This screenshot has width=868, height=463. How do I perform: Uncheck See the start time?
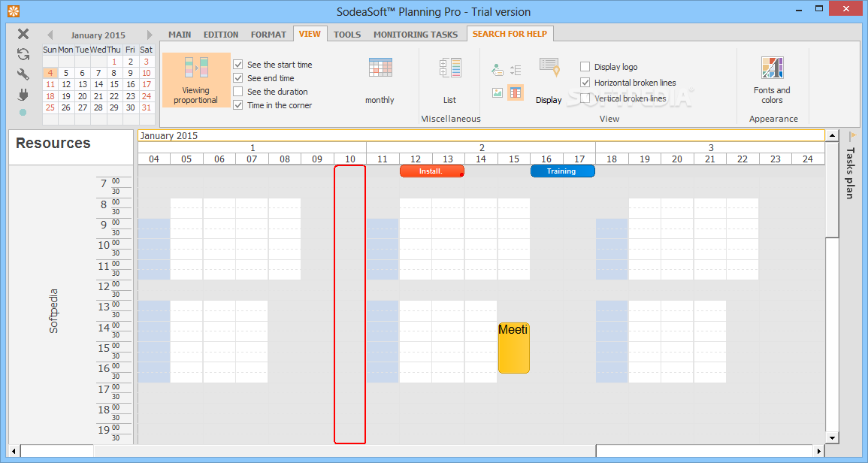click(x=238, y=64)
